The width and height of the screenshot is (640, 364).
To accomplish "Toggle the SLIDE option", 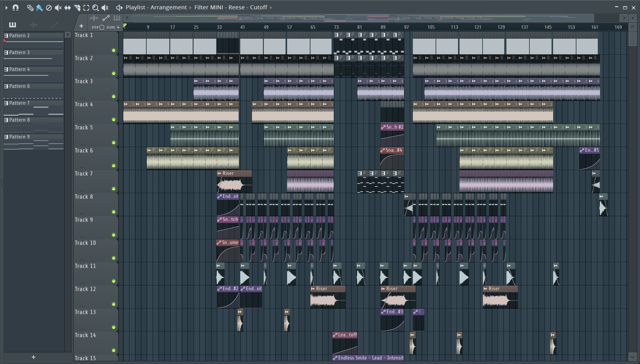I will click(x=118, y=27).
